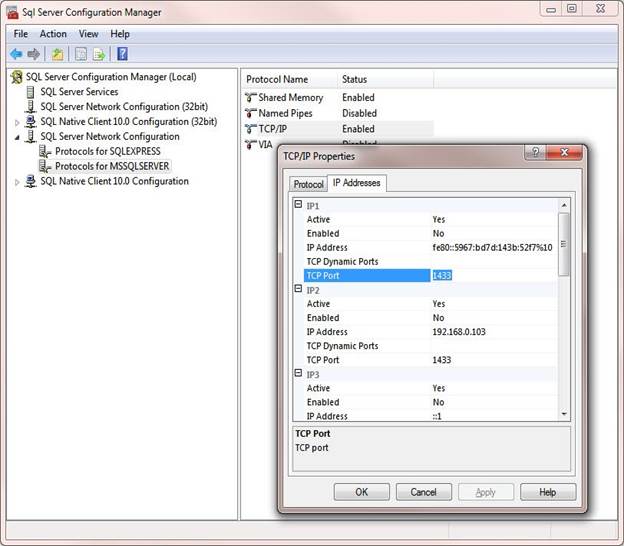Click the Apply button
This screenshot has width=624, height=546.
pyautogui.click(x=486, y=492)
